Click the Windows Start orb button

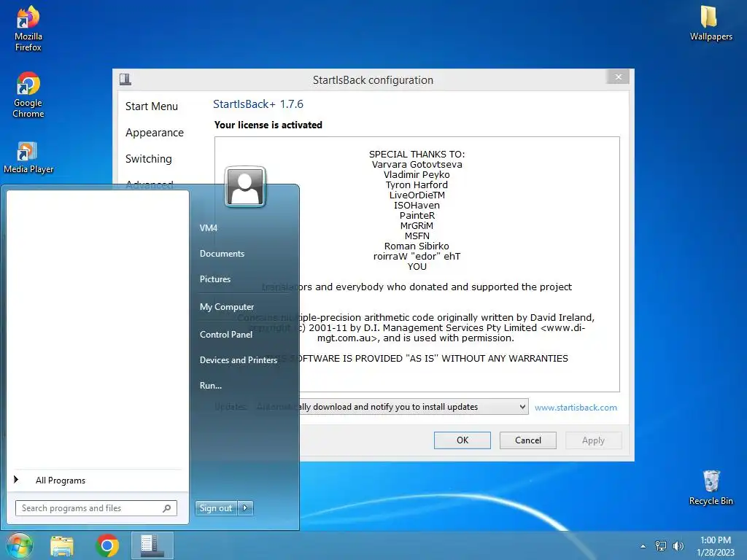[x=20, y=545]
